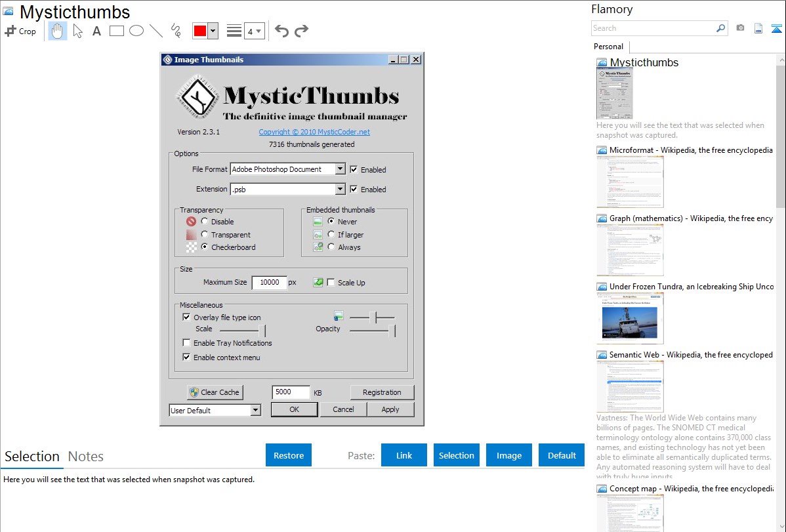Open the Under Frozen Tundra ship thumbnail
The height and width of the screenshot is (532, 786).
pos(630,319)
